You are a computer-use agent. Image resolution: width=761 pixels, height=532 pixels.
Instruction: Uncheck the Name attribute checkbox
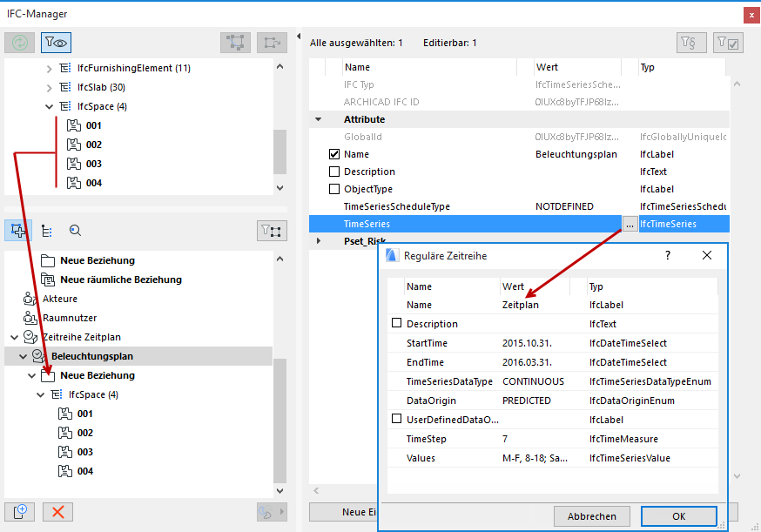(x=333, y=154)
